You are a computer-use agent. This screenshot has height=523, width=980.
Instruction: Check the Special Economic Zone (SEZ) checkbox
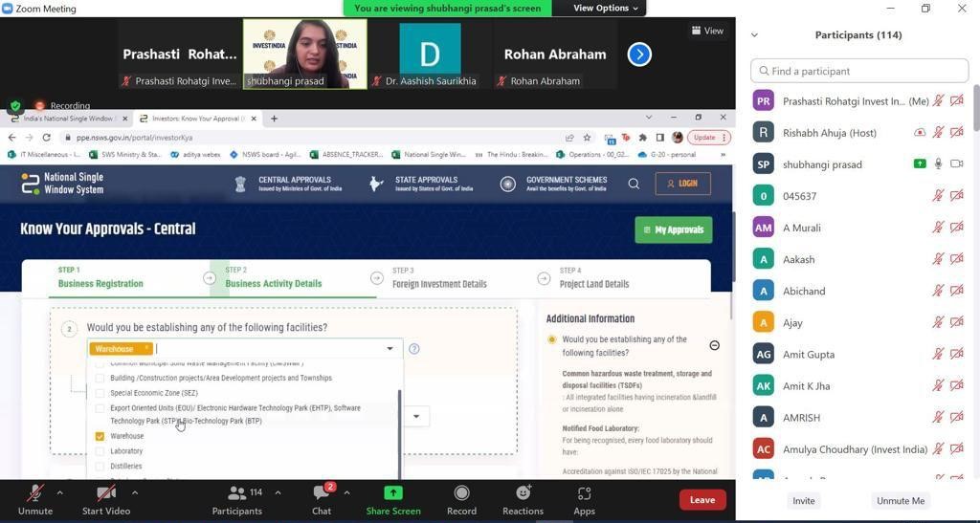pyautogui.click(x=100, y=393)
